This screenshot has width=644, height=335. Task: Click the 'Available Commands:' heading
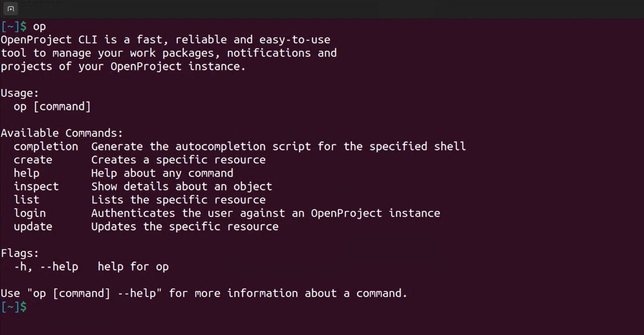pyautogui.click(x=62, y=133)
